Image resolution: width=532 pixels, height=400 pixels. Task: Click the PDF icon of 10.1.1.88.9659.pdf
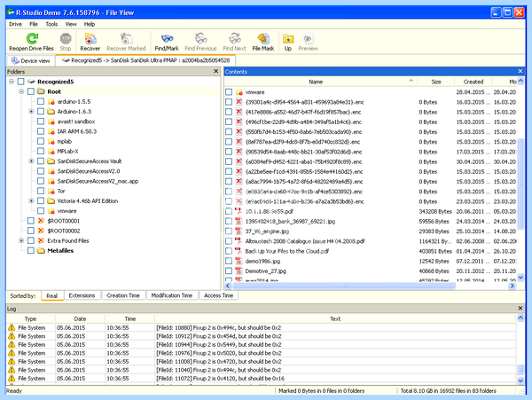point(239,211)
